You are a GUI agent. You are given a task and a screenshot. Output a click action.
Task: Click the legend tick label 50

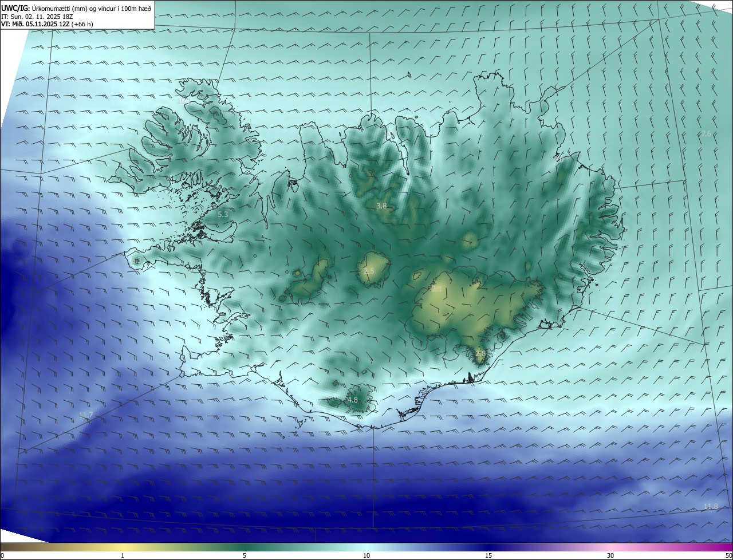coord(729,556)
